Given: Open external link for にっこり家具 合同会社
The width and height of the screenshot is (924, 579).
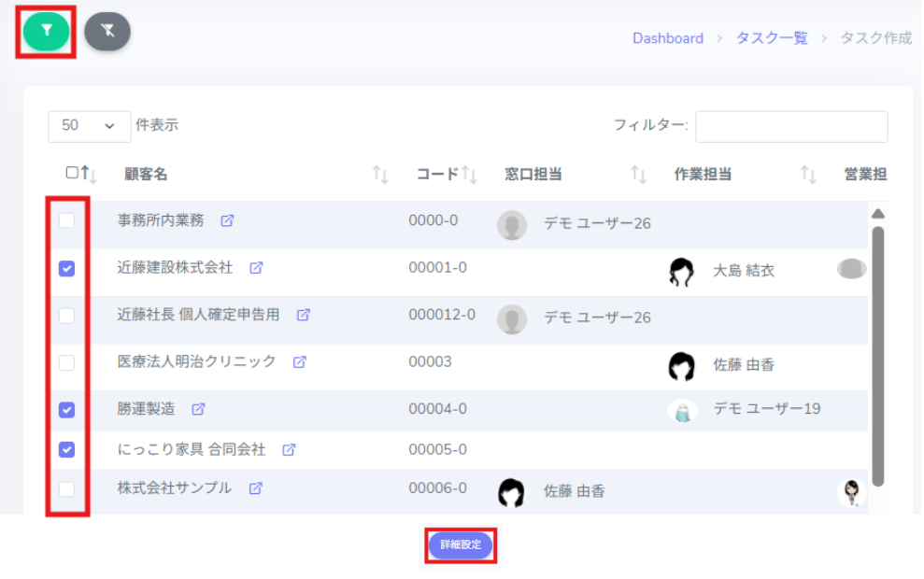Looking at the screenshot, I should click(x=289, y=450).
